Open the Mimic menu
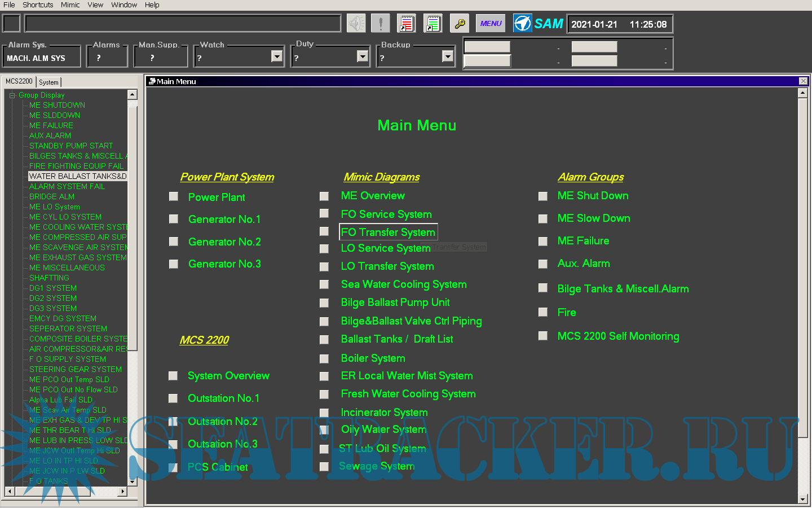 click(x=70, y=5)
